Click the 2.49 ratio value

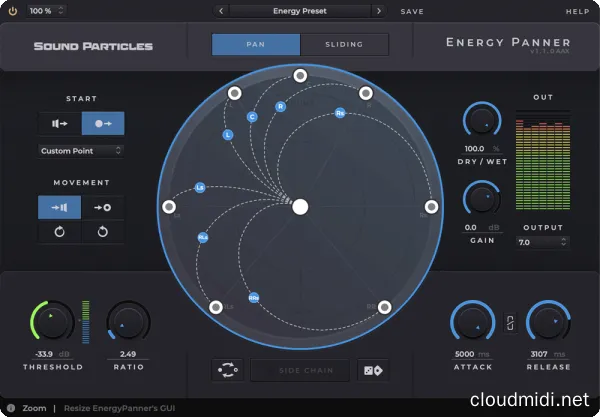pos(128,354)
